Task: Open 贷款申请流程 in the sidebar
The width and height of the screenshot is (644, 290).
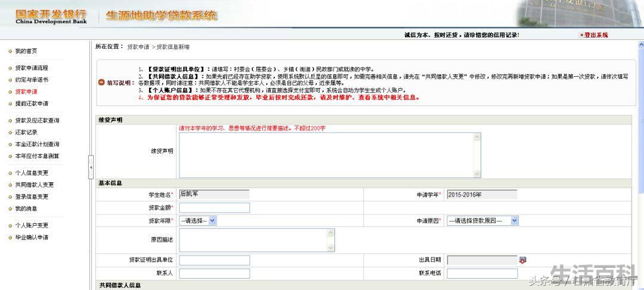Action: [32, 68]
